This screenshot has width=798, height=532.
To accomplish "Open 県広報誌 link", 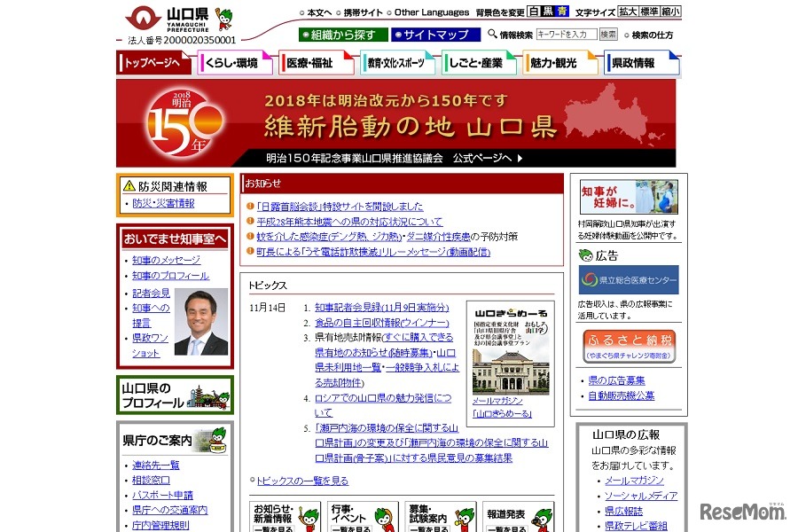I will click(x=623, y=511).
